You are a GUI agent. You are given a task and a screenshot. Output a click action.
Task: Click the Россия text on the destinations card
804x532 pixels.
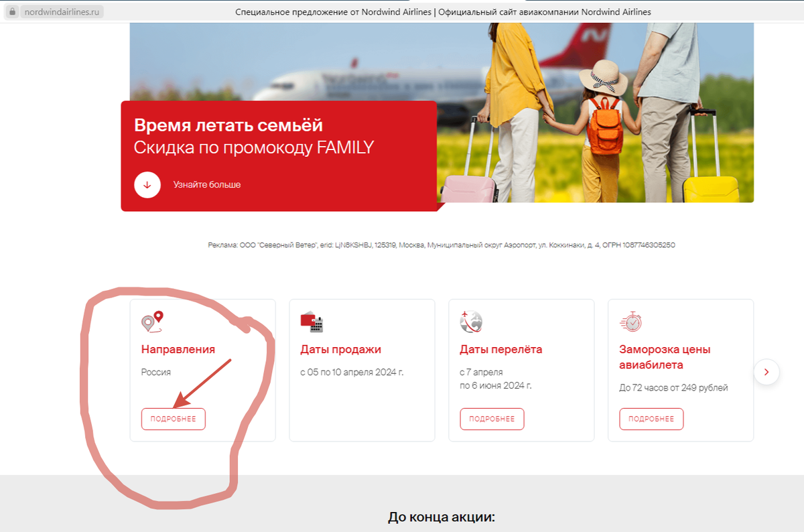coord(157,371)
